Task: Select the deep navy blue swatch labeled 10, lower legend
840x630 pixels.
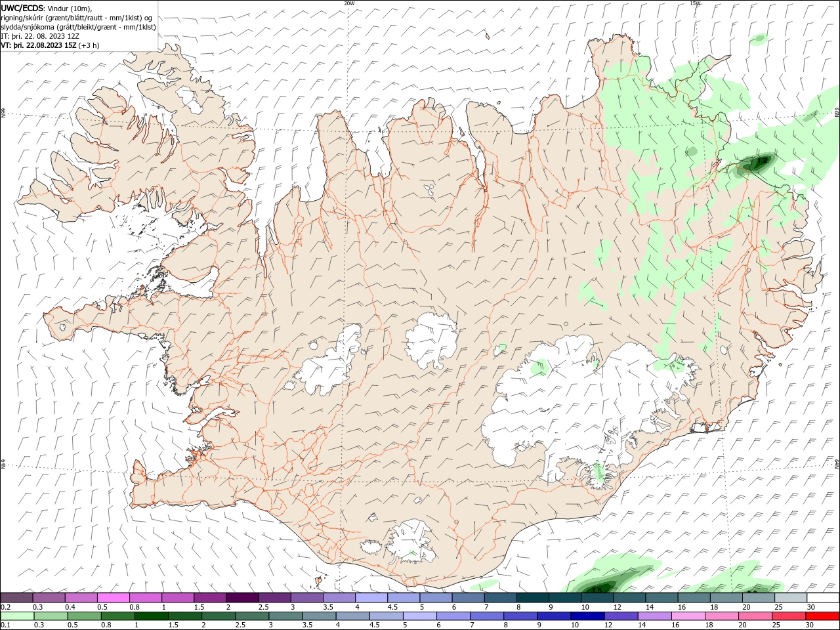Action: [587, 616]
